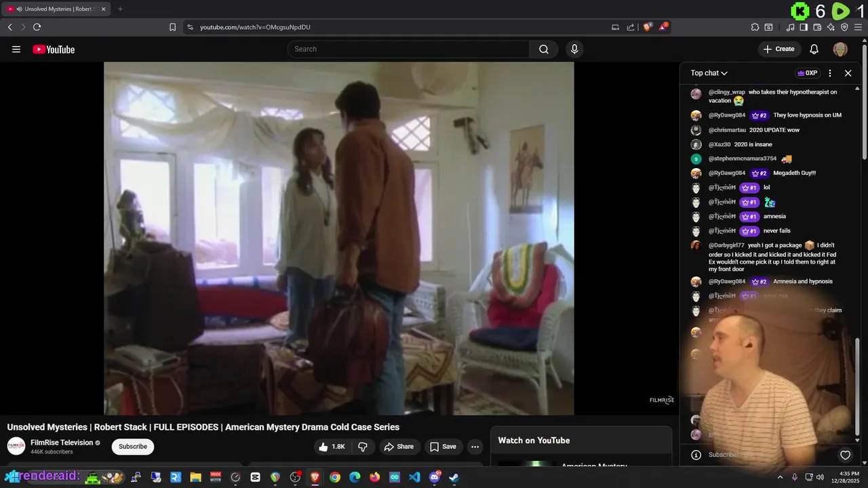
Task: Subscribe to FilmRise Television
Action: click(133, 447)
